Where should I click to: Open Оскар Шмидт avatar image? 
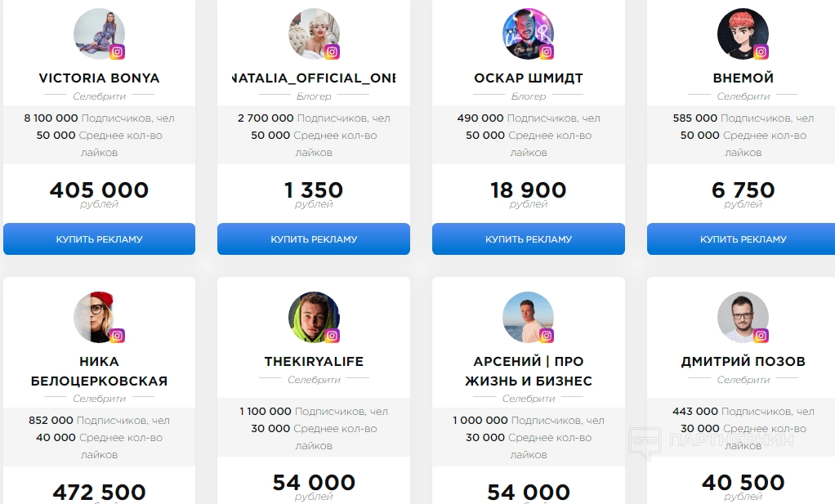pyautogui.click(x=527, y=33)
